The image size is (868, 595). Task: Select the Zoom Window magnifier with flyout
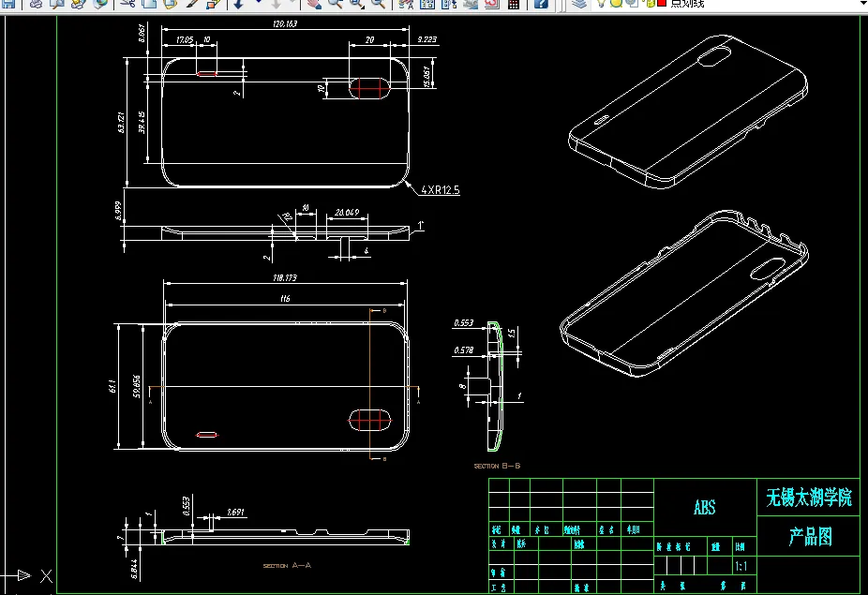[x=357, y=4]
